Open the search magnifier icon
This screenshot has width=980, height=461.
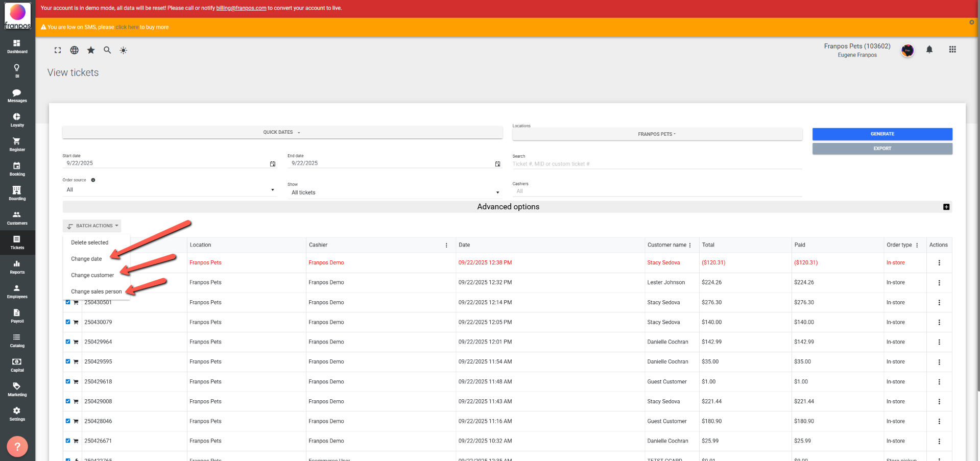[x=107, y=50]
